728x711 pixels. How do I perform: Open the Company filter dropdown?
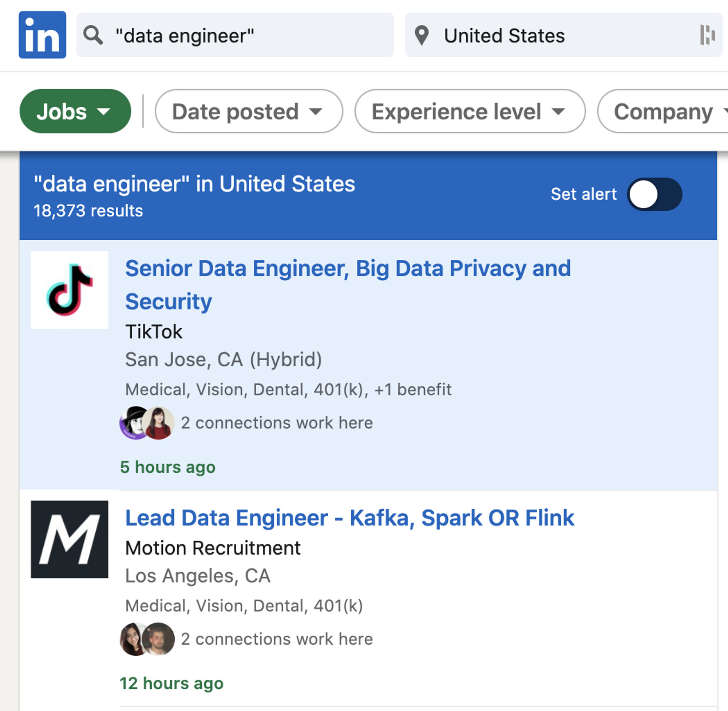point(669,111)
